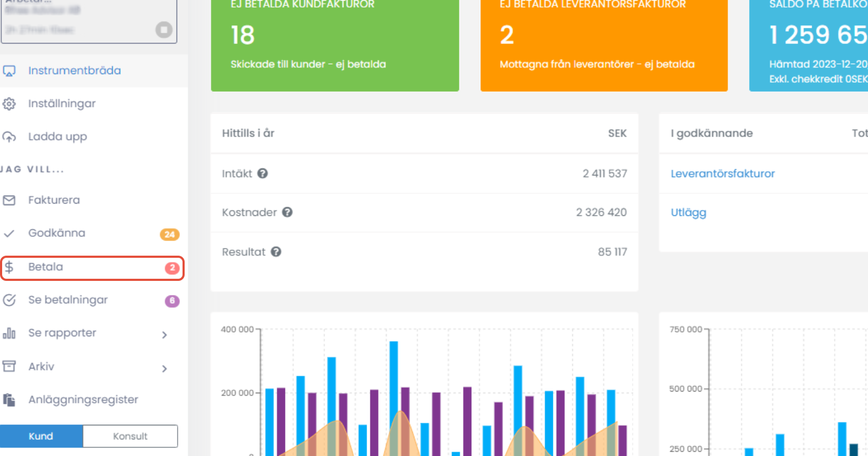The image size is (868, 456).
Task: Click the Anläggningsregister documents icon
Action: click(9, 400)
